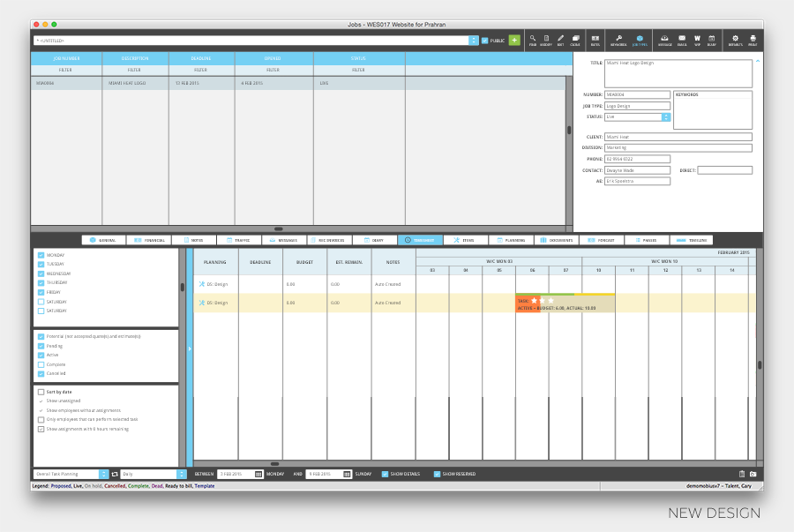
Task: Uncheck the Wednesday checkbox
Action: [x=41, y=273]
